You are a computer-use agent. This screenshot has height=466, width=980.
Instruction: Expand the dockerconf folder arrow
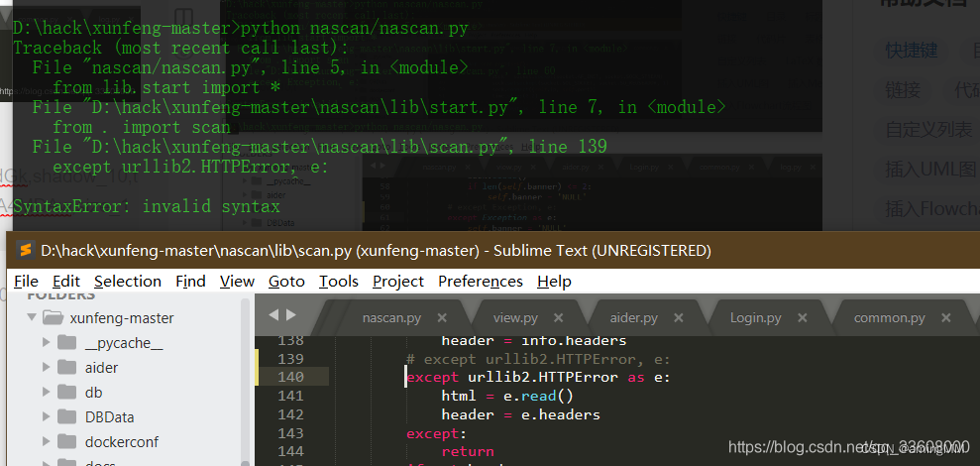(47, 441)
